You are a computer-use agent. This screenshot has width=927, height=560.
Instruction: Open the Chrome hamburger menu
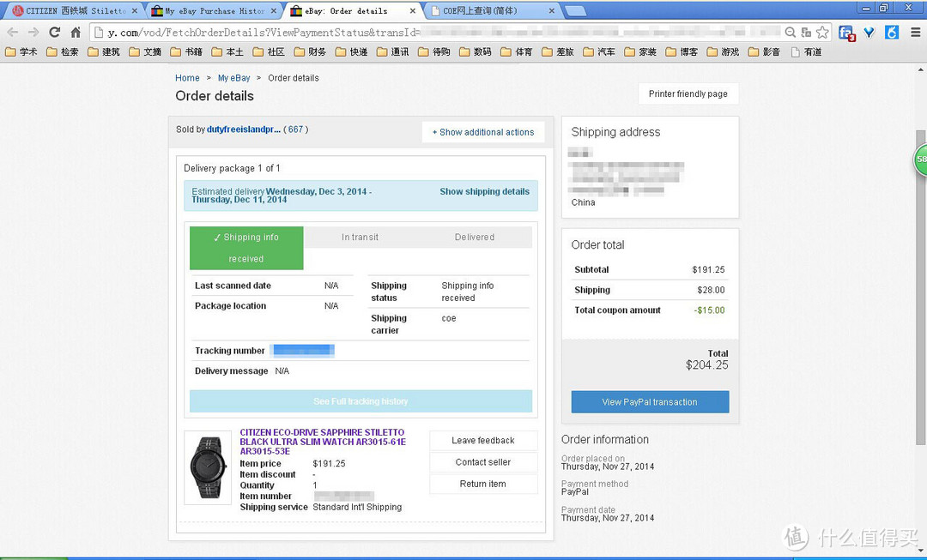coord(915,33)
